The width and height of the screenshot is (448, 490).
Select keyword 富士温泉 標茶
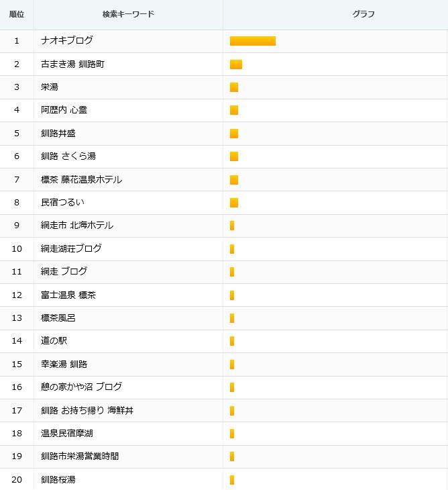tap(68, 295)
